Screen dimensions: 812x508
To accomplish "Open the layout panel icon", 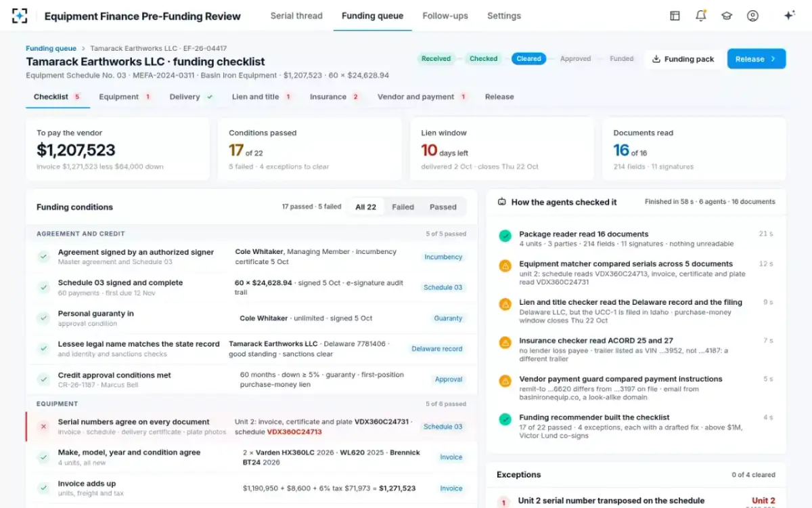I will (675, 16).
